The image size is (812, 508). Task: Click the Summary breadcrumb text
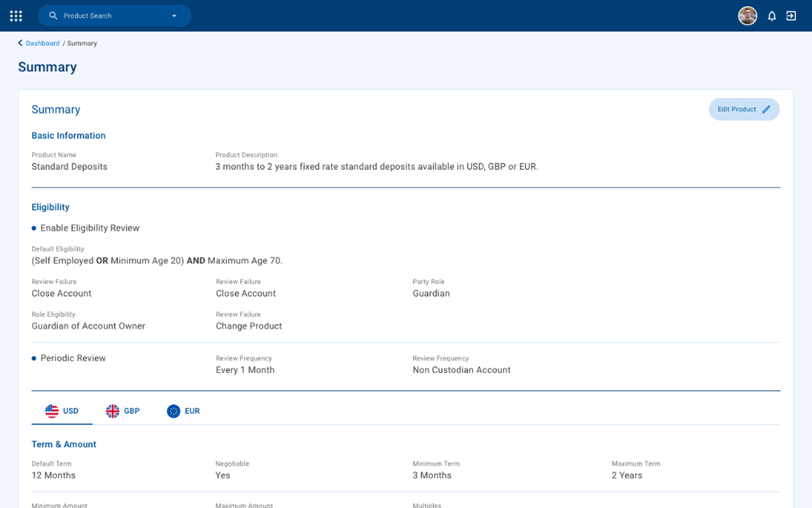pyautogui.click(x=82, y=43)
